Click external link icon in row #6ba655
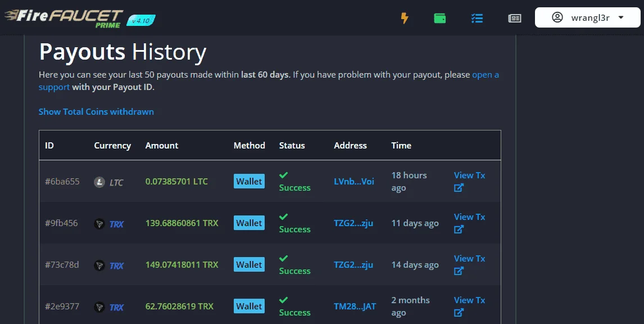The image size is (644, 324). click(x=459, y=187)
